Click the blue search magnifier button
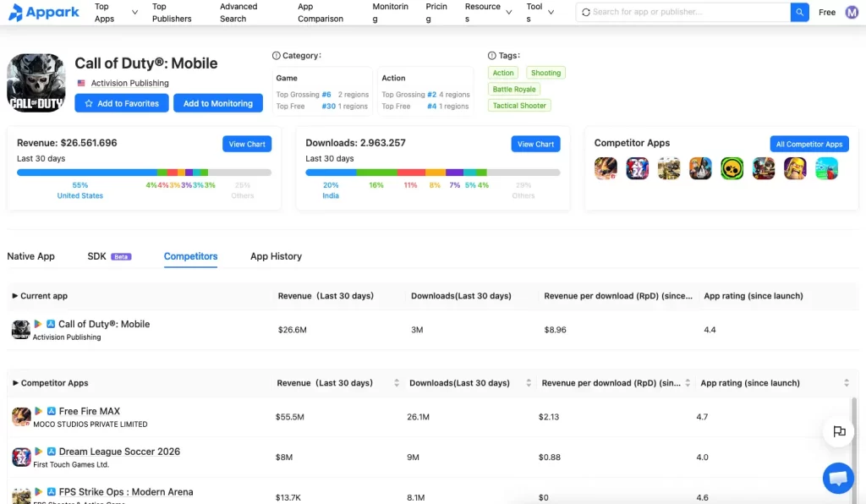866x504 pixels. pos(799,12)
